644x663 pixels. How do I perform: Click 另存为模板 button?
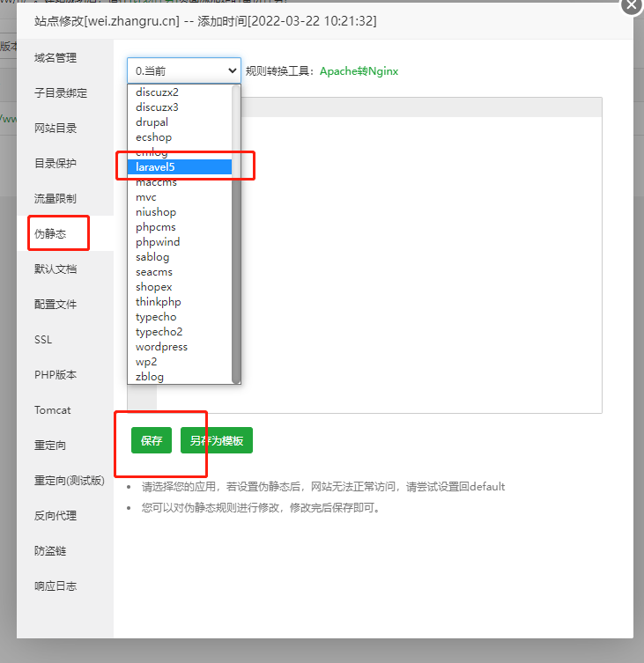217,440
